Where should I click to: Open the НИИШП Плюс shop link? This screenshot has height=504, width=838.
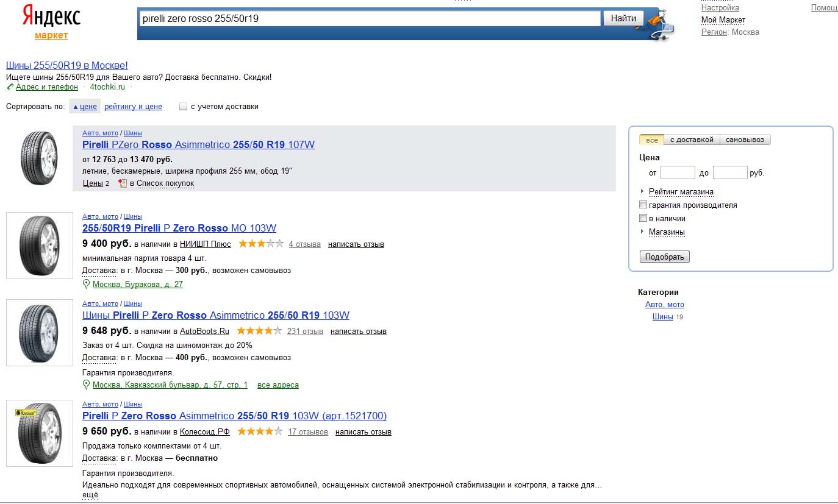[x=206, y=244]
